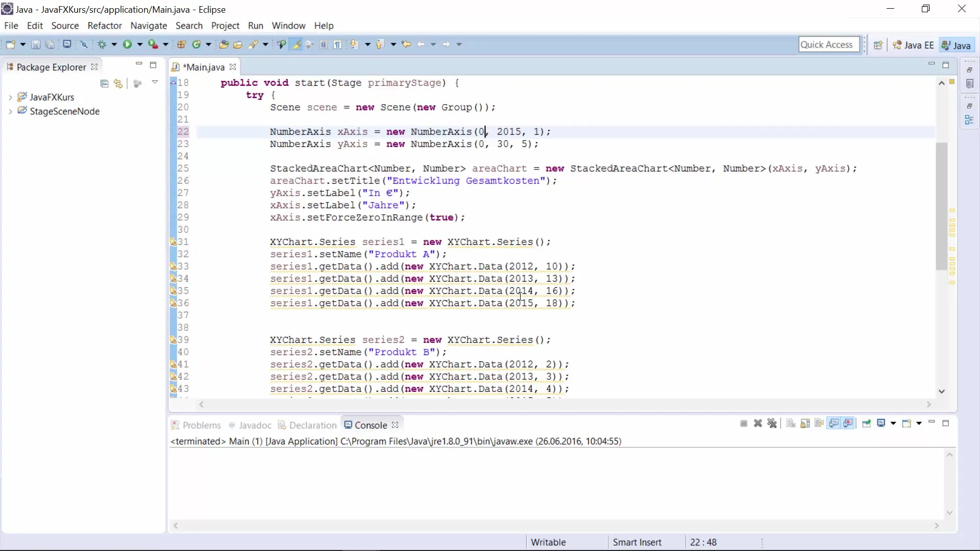Open the Project menu
The image size is (980, 551).
[225, 26]
